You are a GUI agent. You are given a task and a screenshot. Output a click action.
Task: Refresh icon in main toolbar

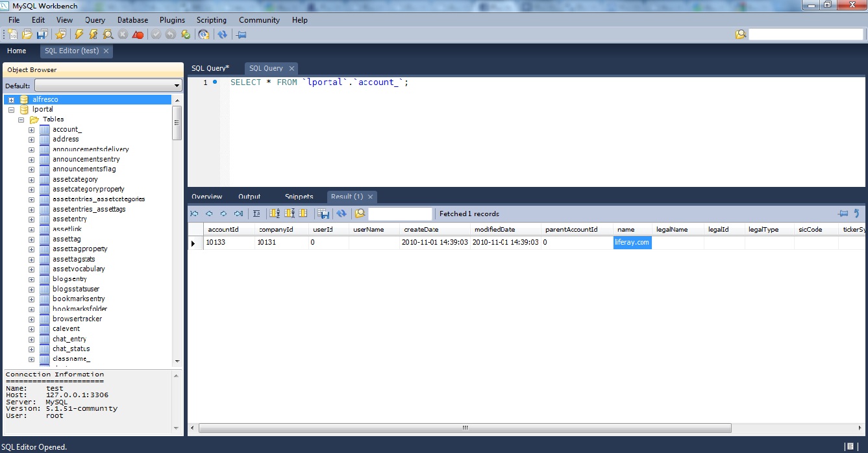point(223,34)
